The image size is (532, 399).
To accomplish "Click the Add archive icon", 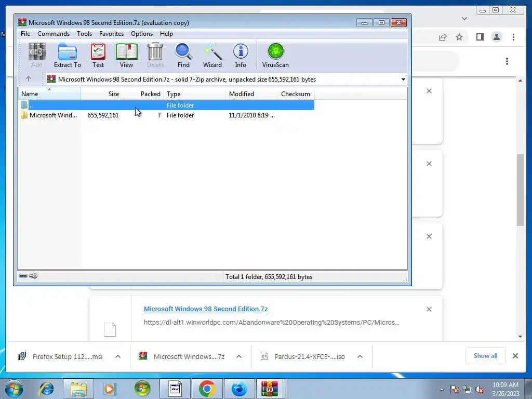I will tap(37, 56).
